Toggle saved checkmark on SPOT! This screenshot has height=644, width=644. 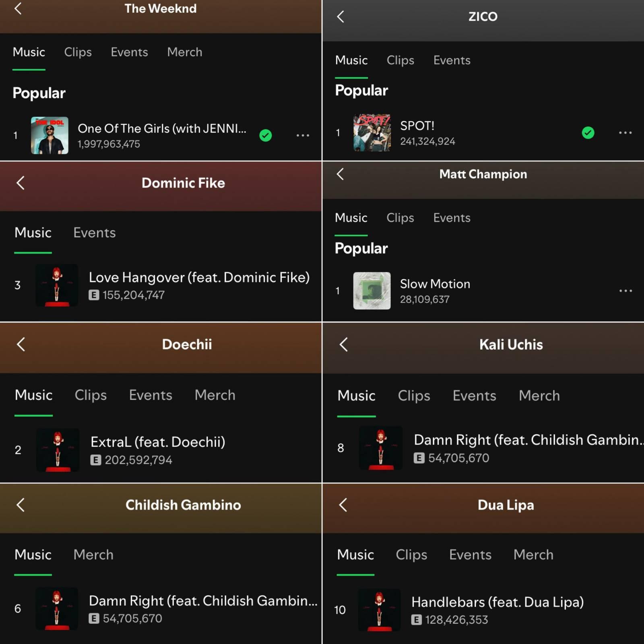[588, 133]
